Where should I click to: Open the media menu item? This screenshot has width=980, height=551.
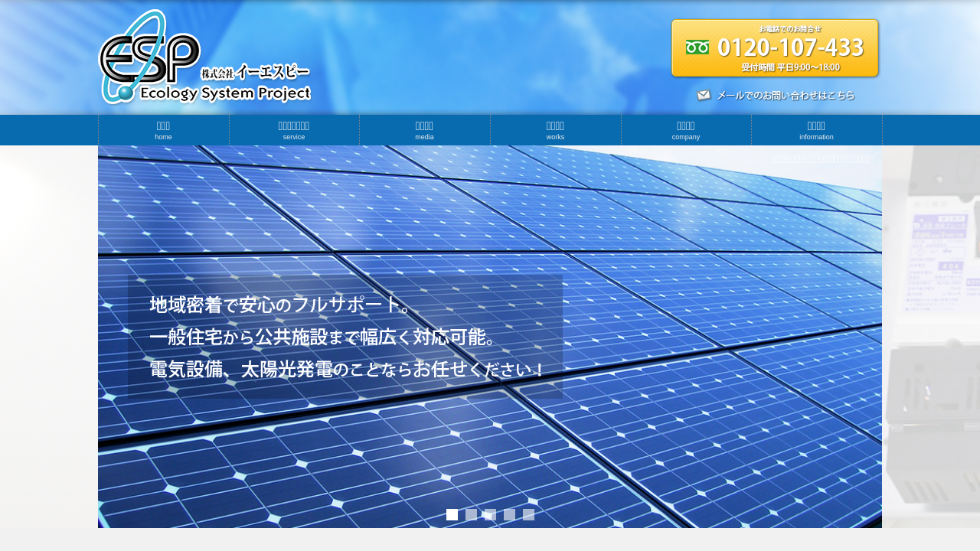424,130
